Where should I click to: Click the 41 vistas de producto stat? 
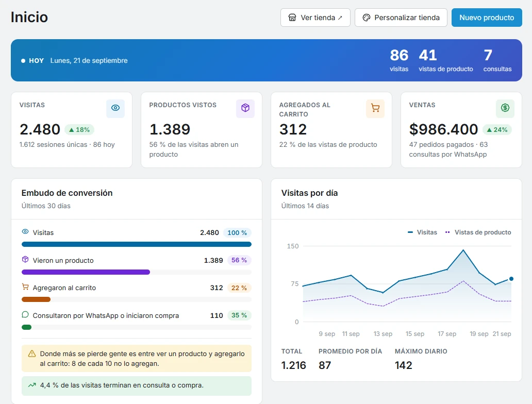446,60
